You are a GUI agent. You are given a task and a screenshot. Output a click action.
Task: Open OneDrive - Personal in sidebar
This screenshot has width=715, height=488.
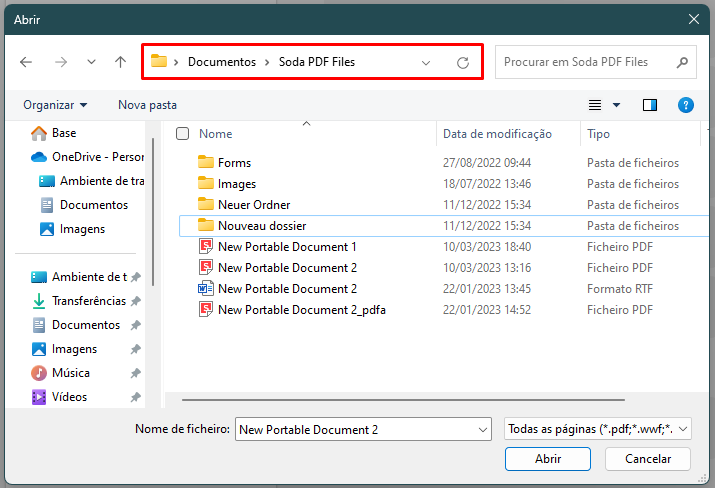click(87, 157)
